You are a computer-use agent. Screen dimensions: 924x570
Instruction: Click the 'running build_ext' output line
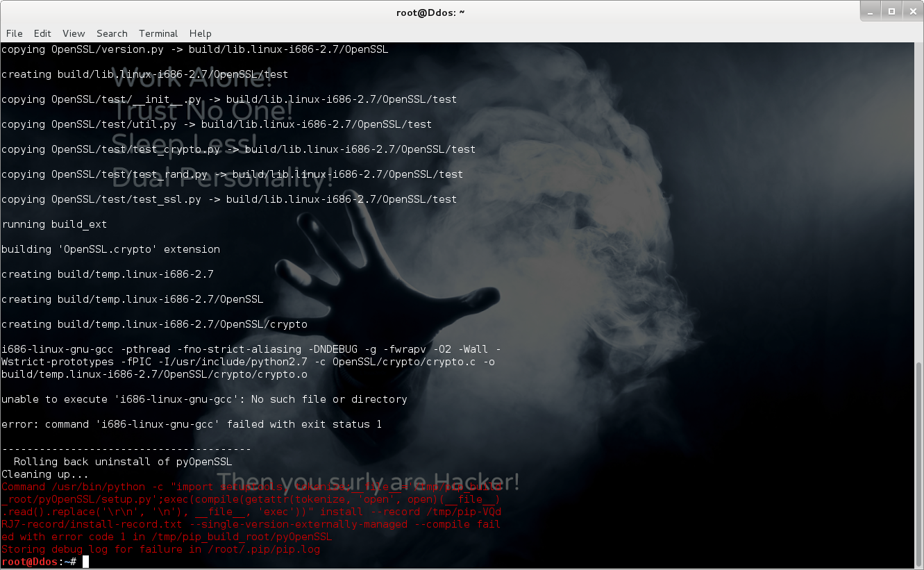(54, 224)
